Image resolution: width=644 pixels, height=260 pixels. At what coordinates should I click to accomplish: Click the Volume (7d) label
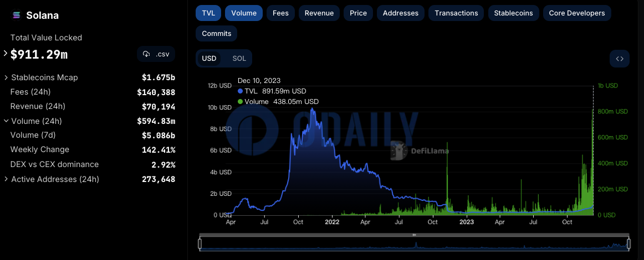click(33, 136)
